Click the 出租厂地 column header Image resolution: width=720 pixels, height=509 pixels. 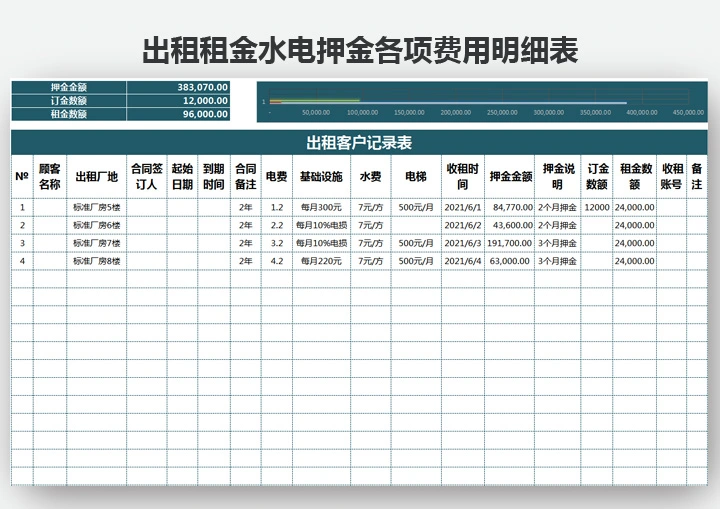(97, 177)
